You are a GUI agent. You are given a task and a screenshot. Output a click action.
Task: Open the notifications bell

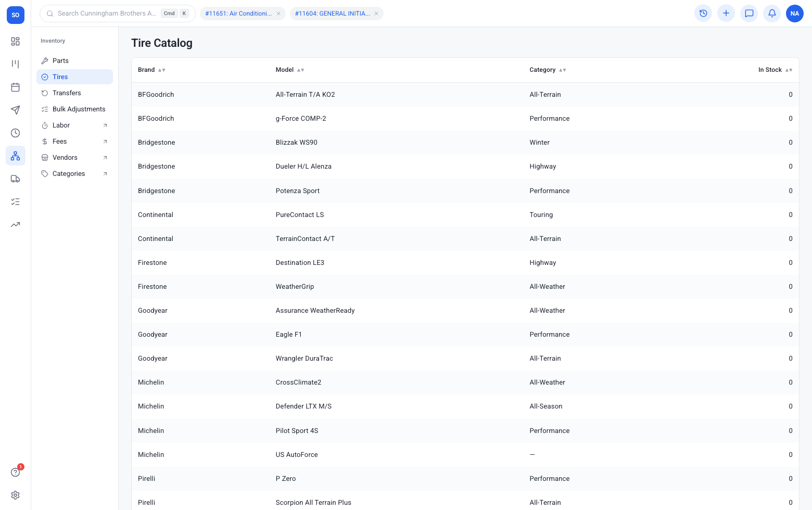pos(772,13)
